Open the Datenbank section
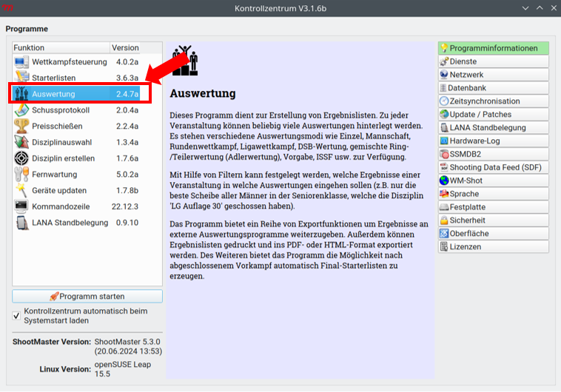 (x=493, y=88)
